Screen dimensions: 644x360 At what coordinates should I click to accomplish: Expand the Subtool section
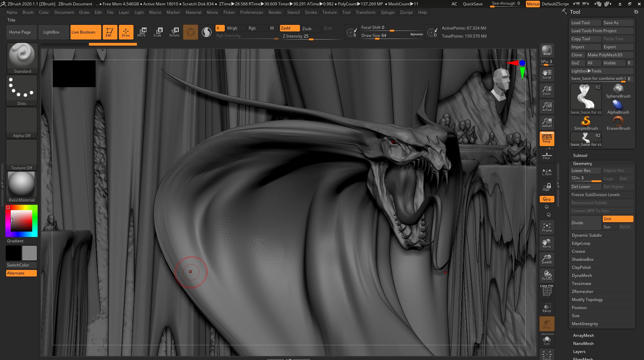[x=580, y=156]
